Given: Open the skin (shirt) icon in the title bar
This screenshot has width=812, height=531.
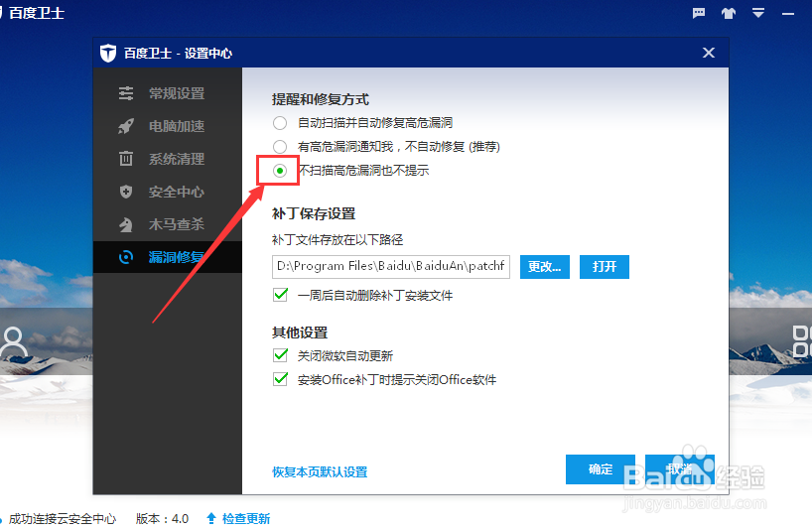Looking at the screenshot, I should pyautogui.click(x=729, y=13).
